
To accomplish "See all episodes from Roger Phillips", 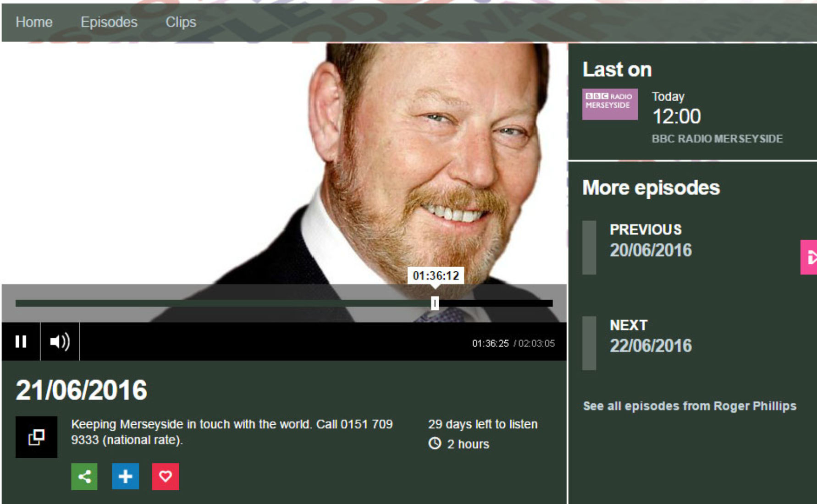I will pyautogui.click(x=690, y=406).
